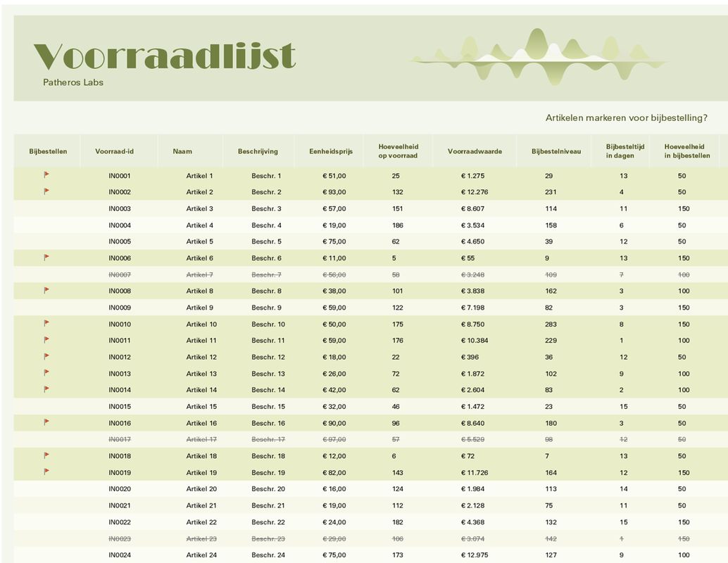The image size is (728, 563).
Task: Click the reorder flag beside IN0002
Action: coord(46,191)
